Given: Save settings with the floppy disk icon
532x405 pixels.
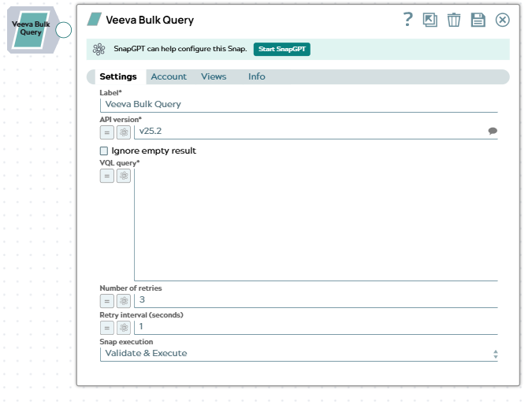Looking at the screenshot, I should [478, 20].
